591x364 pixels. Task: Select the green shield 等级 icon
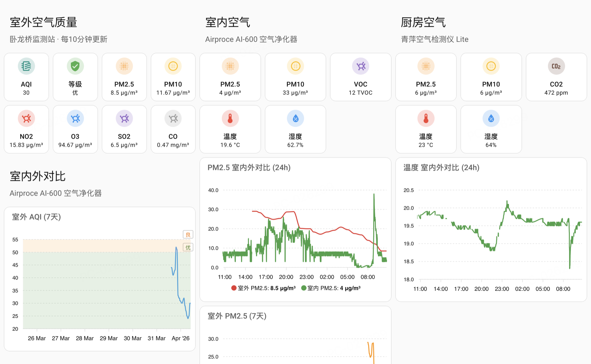pos(75,66)
